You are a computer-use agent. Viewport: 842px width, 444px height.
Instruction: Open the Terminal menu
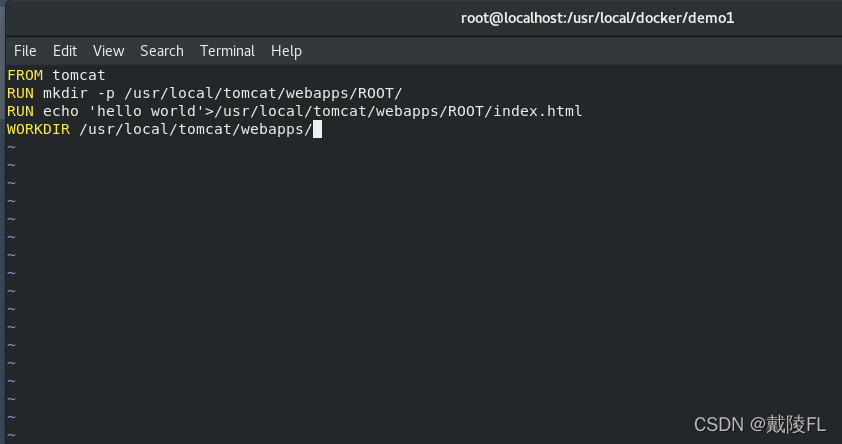point(227,51)
